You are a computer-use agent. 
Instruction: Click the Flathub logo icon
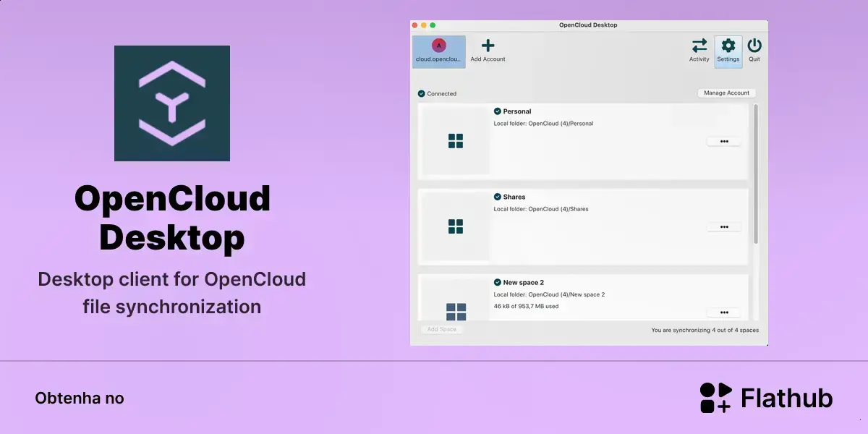point(716,398)
